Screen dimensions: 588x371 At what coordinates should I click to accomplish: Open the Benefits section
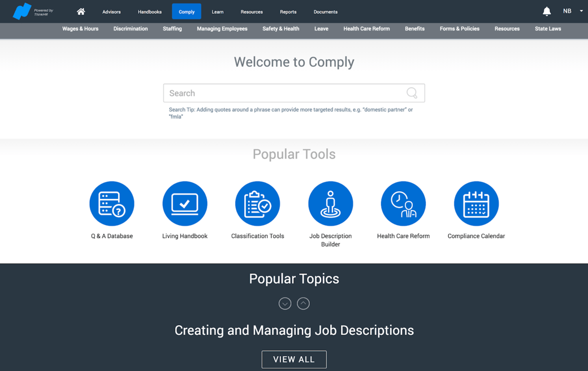[415, 28]
